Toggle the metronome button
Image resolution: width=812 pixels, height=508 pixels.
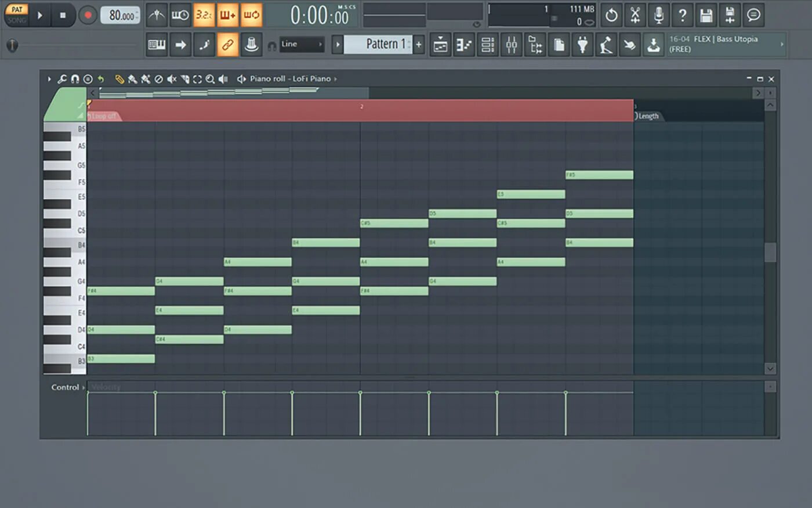point(157,15)
